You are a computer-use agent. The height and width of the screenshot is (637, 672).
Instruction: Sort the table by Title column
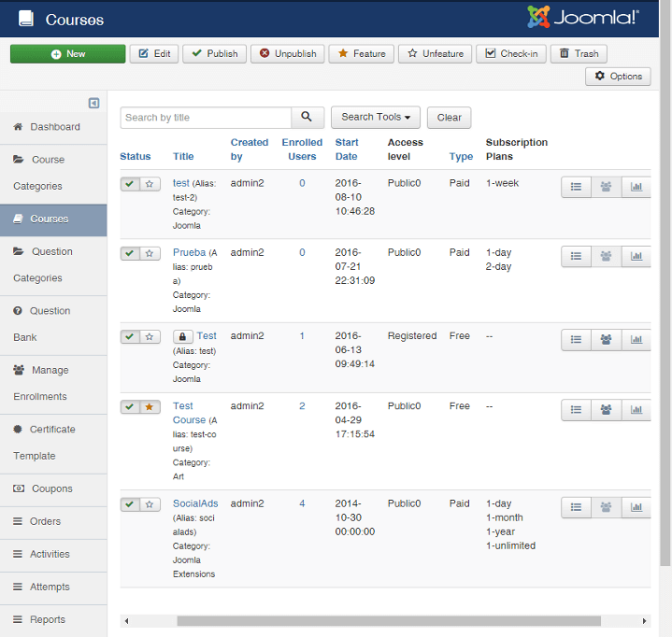(183, 156)
